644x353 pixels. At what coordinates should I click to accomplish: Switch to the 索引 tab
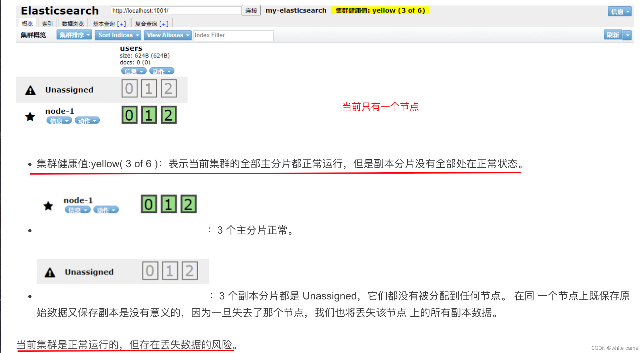tap(47, 23)
